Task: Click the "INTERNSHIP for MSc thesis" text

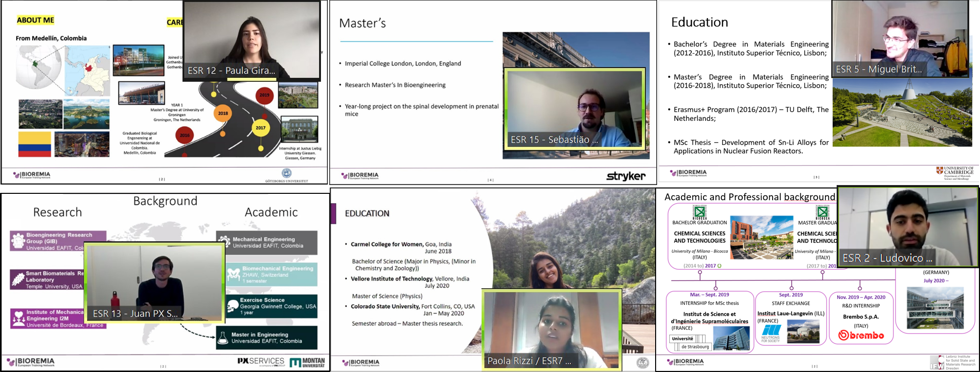Action: [x=709, y=303]
